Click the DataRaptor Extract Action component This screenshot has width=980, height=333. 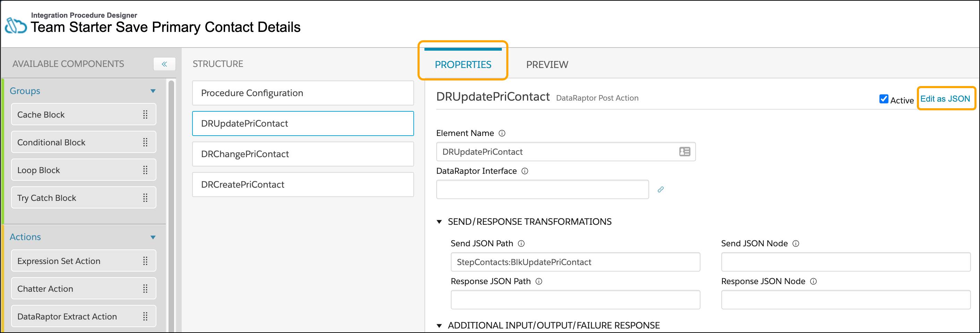coord(84,317)
